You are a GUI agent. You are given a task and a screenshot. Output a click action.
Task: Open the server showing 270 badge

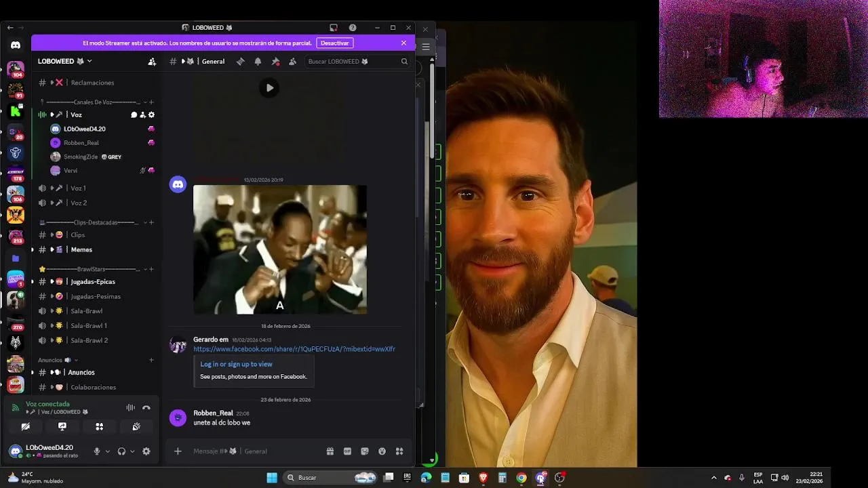[x=16, y=321]
